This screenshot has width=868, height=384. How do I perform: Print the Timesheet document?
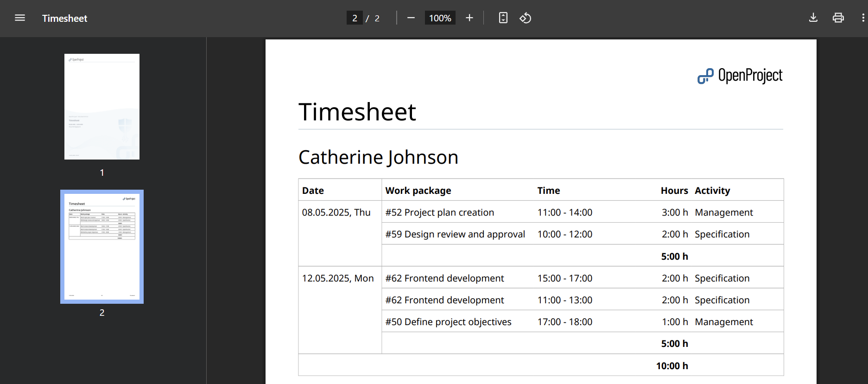pos(838,18)
